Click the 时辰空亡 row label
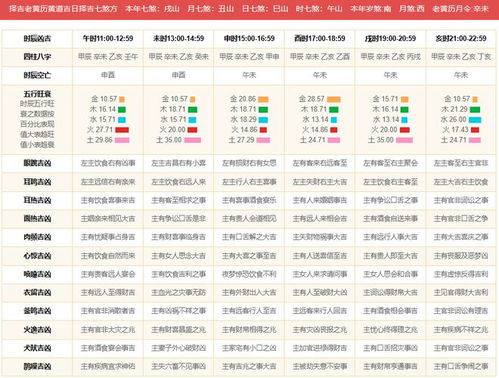The height and width of the screenshot is (378, 499). [37, 75]
